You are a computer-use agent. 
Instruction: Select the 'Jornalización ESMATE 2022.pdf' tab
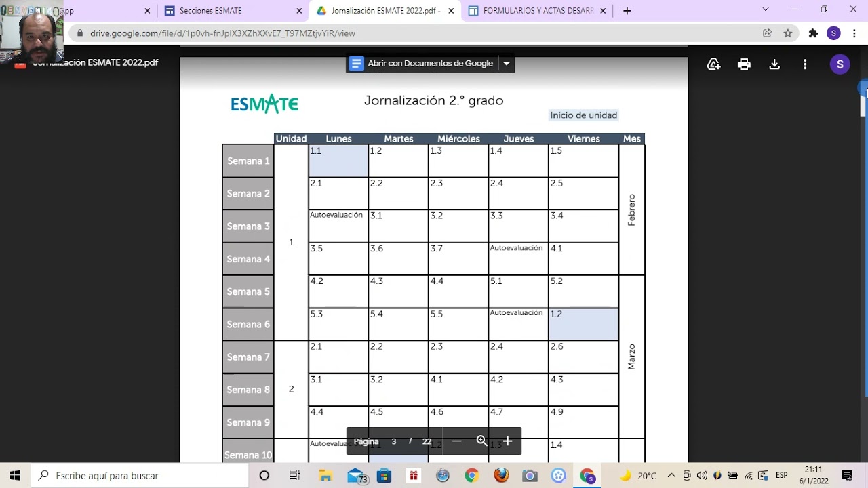point(385,11)
